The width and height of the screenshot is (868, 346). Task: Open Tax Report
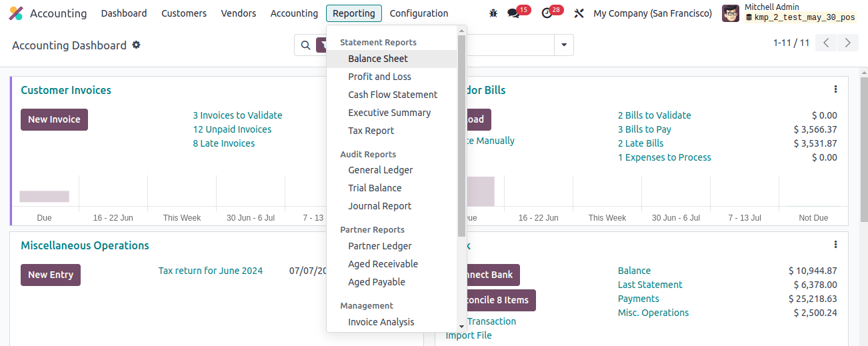[392, 131]
